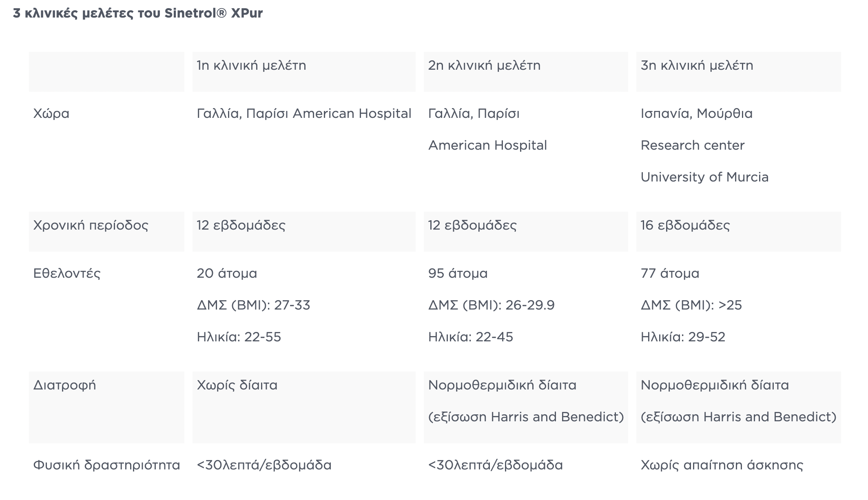868x500 pixels.
Task: Select the '2η κλινική μελέτη' column header
Action: pos(484,66)
